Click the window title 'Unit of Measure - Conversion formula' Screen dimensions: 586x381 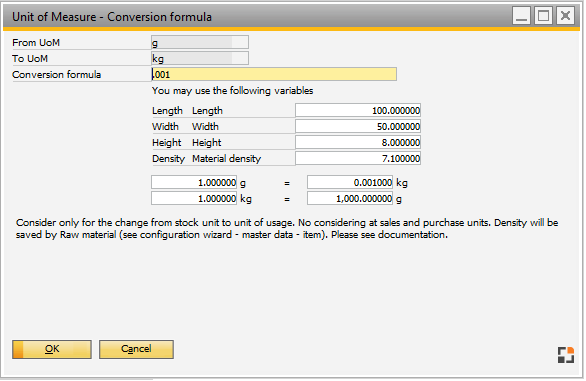point(112,17)
